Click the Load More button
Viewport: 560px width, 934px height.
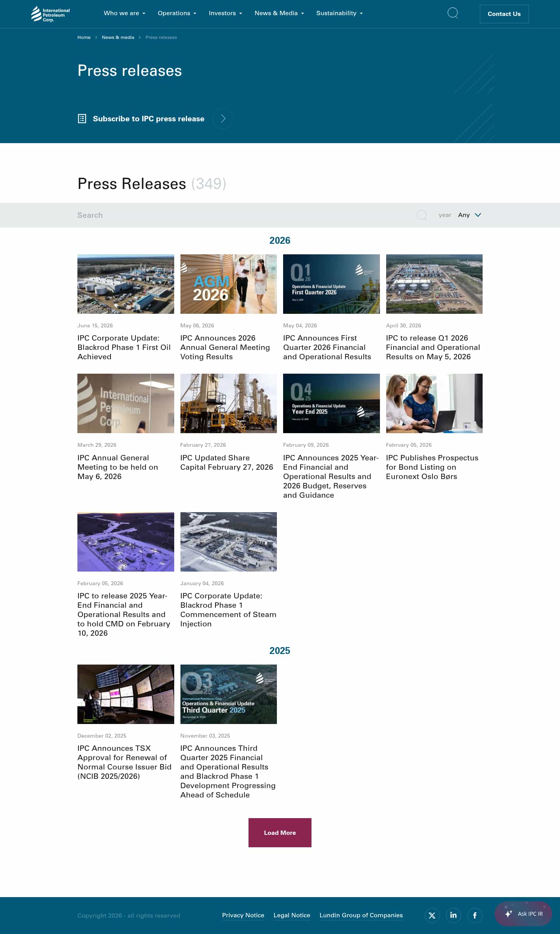coord(280,833)
